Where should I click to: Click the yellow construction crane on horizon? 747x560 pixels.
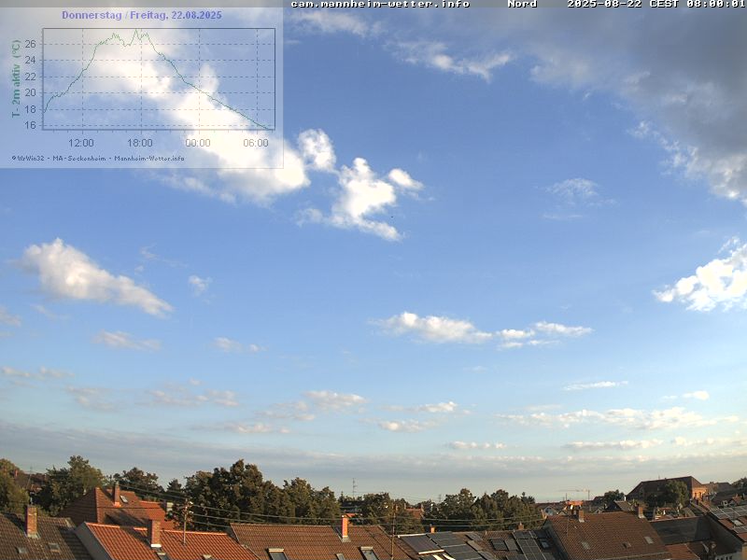click(581, 491)
